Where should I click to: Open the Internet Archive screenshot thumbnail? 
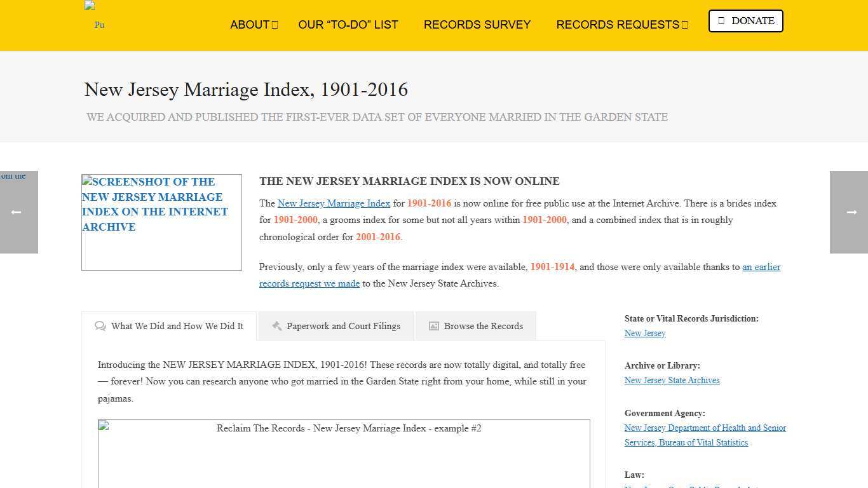click(161, 222)
